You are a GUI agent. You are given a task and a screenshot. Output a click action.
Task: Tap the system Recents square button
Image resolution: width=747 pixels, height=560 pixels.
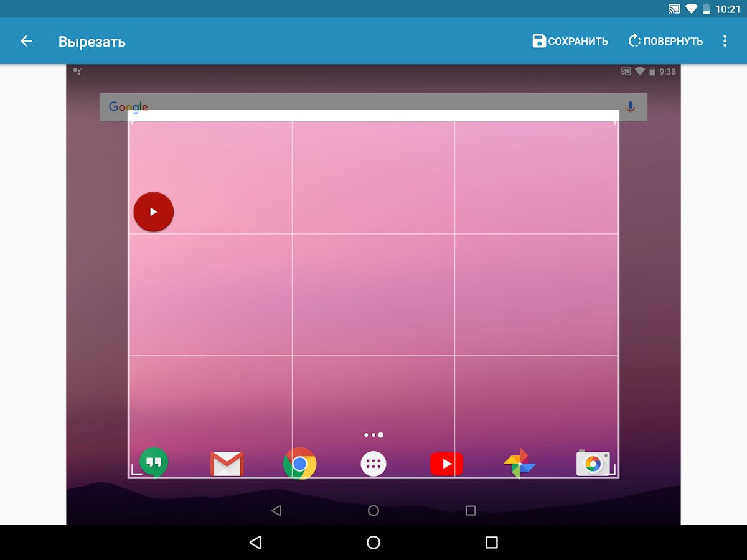click(492, 543)
